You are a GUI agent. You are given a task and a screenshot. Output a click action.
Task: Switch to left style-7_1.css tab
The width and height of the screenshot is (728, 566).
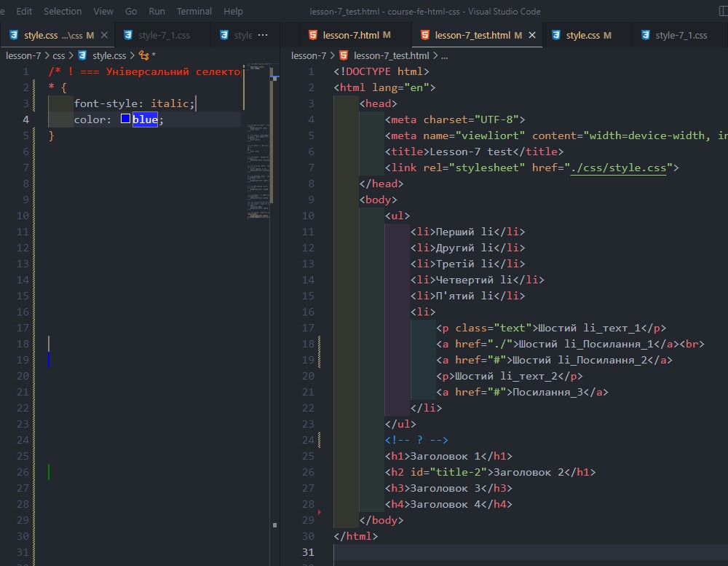[x=163, y=35]
